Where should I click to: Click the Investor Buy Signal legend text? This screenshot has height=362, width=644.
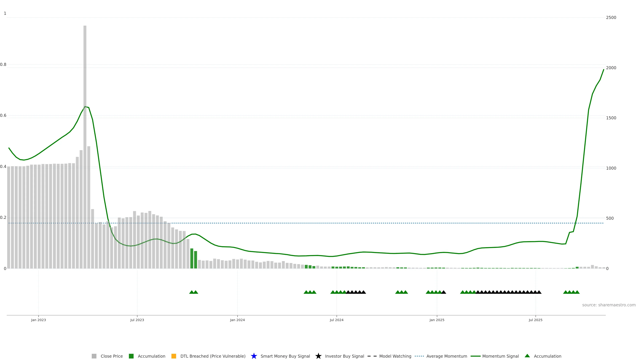click(344, 356)
